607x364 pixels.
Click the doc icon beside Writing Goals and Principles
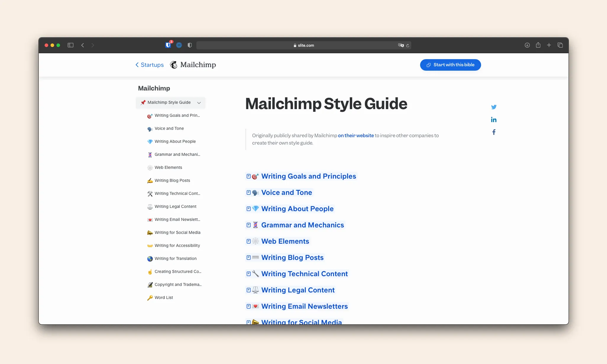(x=249, y=176)
